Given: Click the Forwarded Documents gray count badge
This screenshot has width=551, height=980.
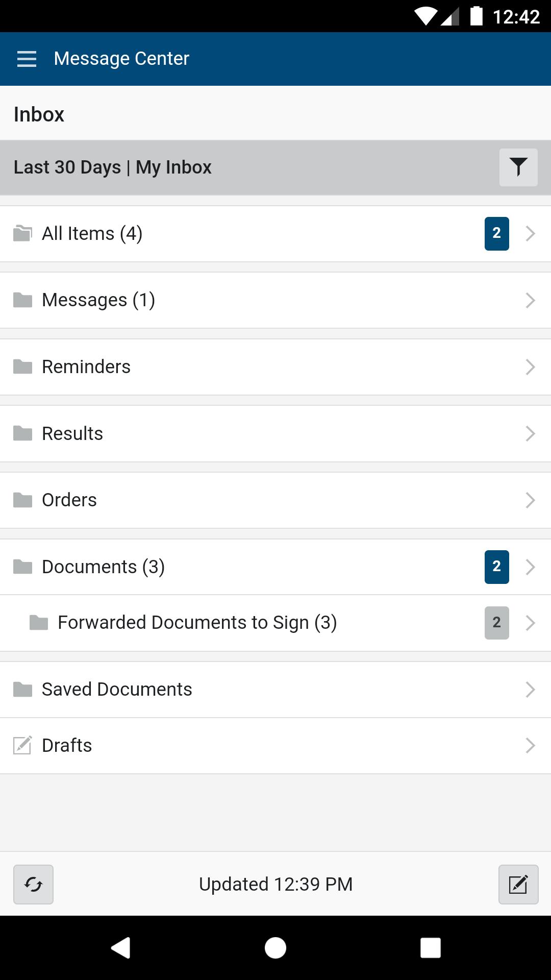Looking at the screenshot, I should [496, 623].
